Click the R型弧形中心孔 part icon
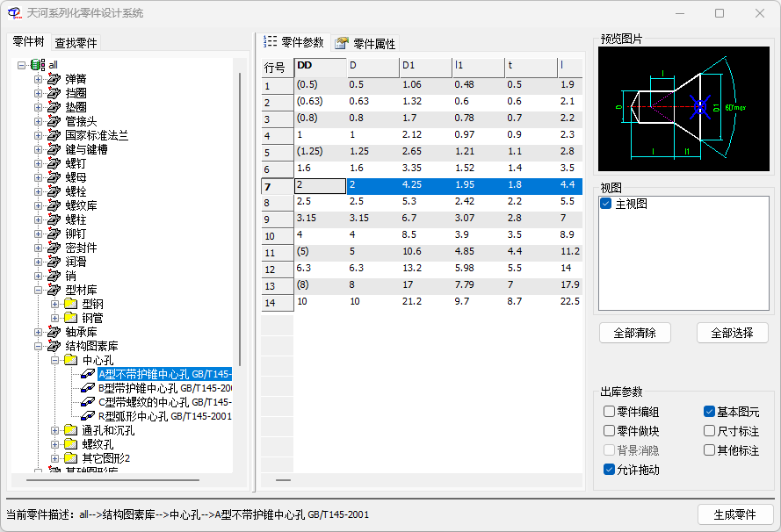The height and width of the screenshot is (532, 781). [88, 415]
